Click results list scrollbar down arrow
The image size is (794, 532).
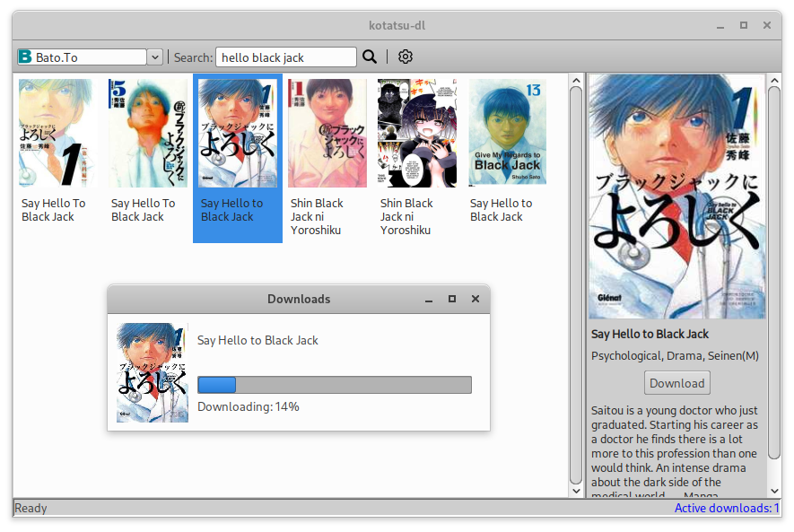tap(576, 491)
